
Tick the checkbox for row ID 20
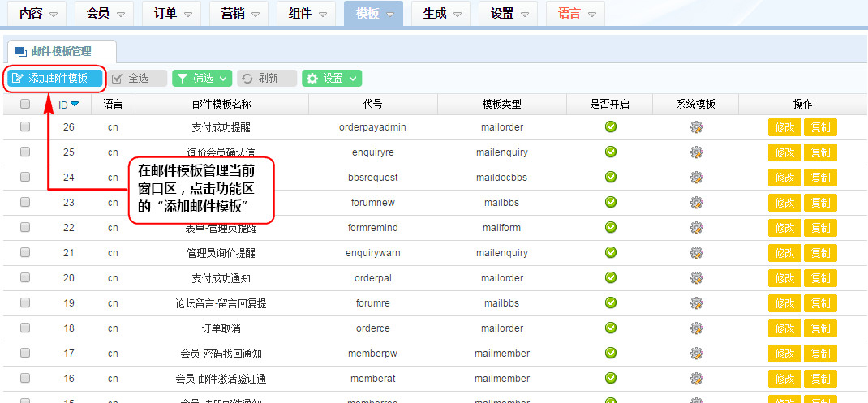pyautogui.click(x=25, y=278)
